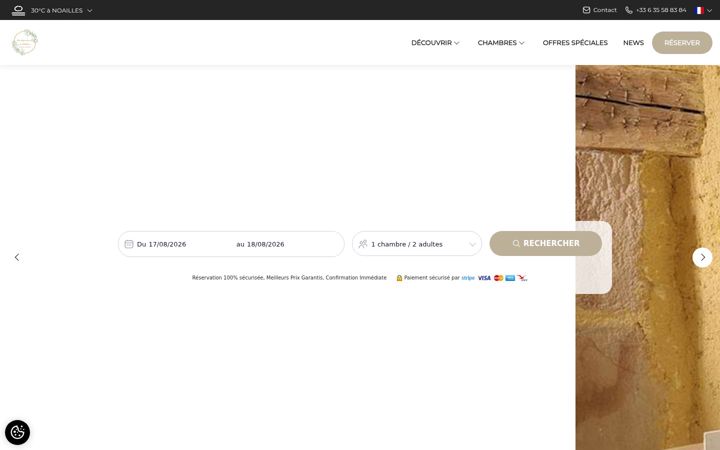The image size is (720, 450).
Task: Expand the weather dropdown chevron
Action: (90, 11)
